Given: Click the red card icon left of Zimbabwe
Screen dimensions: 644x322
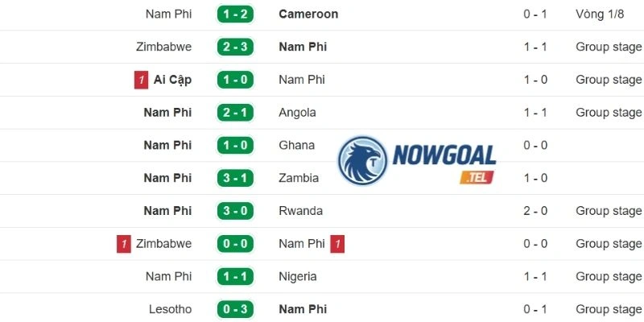Looking at the screenshot, I should click(x=124, y=244).
